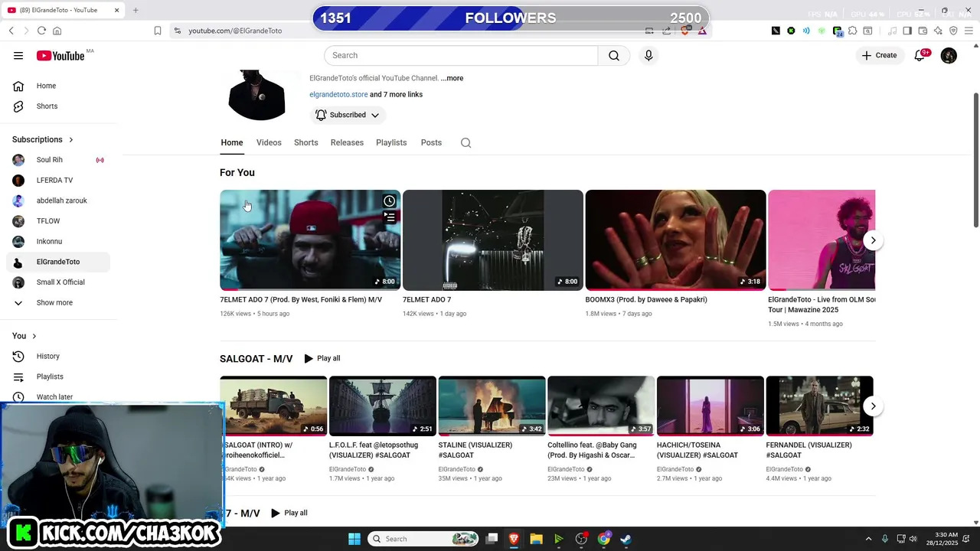Open Steam from the taskbar
The width and height of the screenshot is (980, 551).
click(x=626, y=539)
